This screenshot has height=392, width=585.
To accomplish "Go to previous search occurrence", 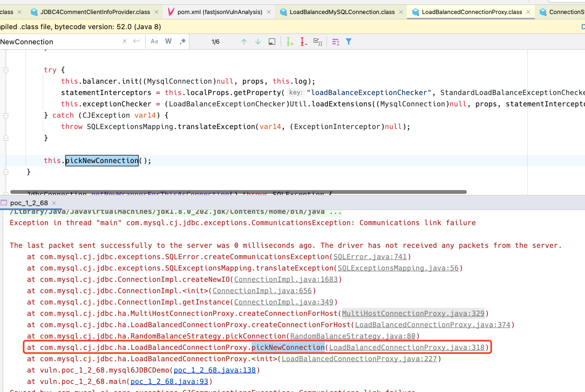I will coord(244,42).
